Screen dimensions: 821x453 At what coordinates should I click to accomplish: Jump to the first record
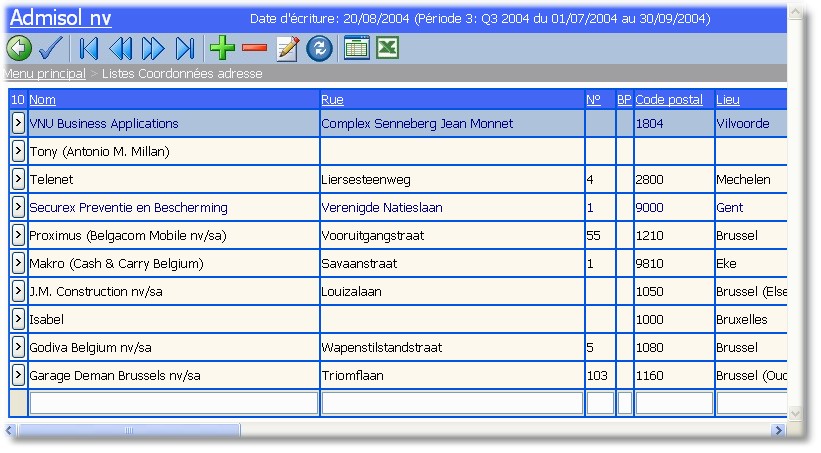(88, 48)
